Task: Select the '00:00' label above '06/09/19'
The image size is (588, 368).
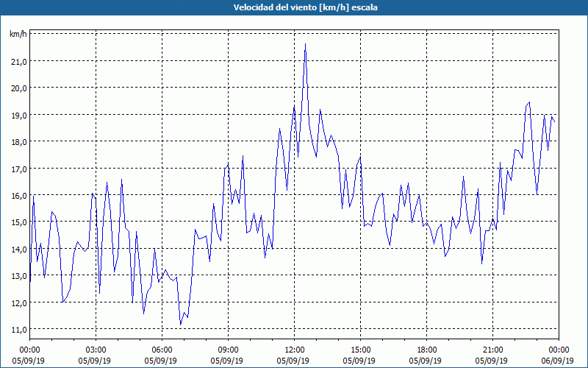Action: coord(559,350)
